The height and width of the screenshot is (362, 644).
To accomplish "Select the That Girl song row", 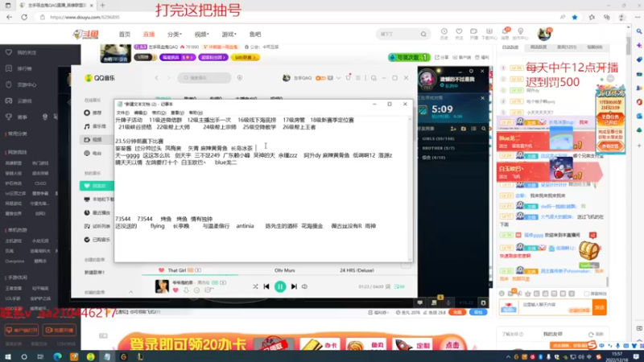I will (x=279, y=270).
